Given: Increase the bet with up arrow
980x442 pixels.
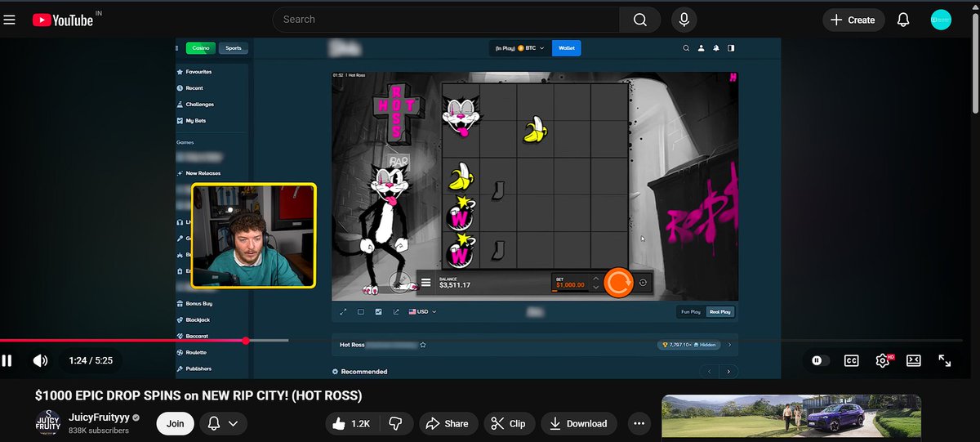Looking at the screenshot, I should click(595, 279).
